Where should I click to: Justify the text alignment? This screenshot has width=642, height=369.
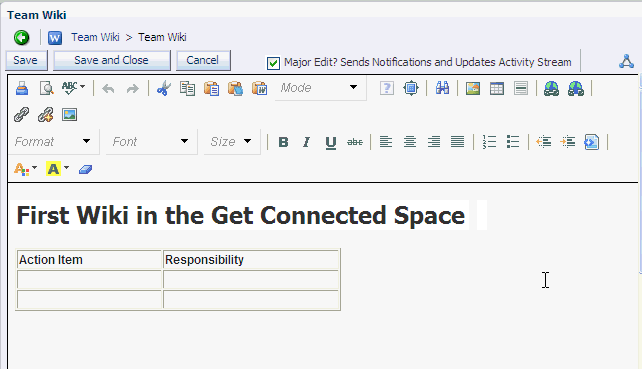click(457, 142)
